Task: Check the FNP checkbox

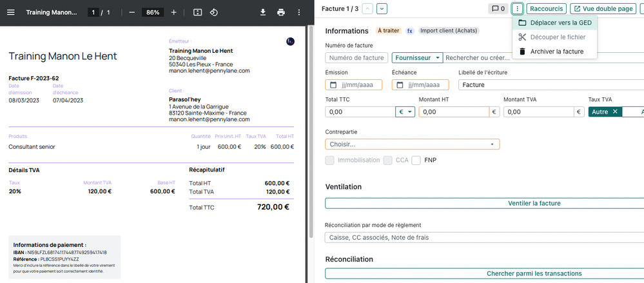Action: coord(416,160)
